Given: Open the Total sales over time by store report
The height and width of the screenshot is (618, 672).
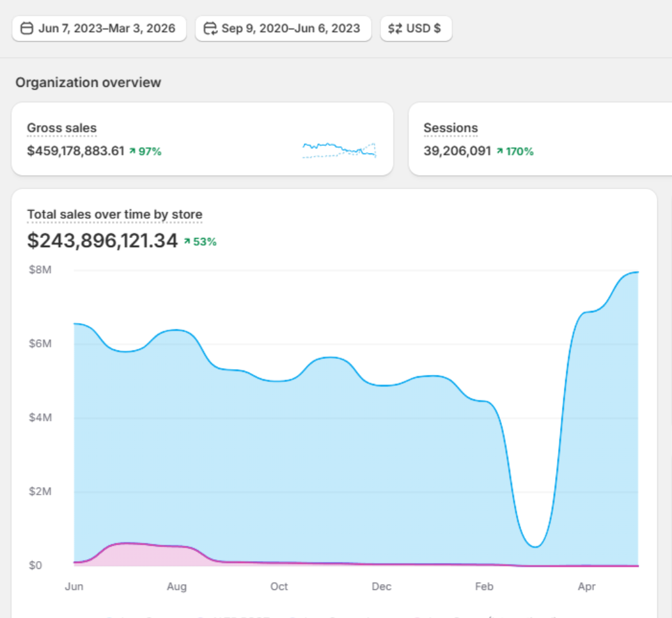Looking at the screenshot, I should 114,214.
